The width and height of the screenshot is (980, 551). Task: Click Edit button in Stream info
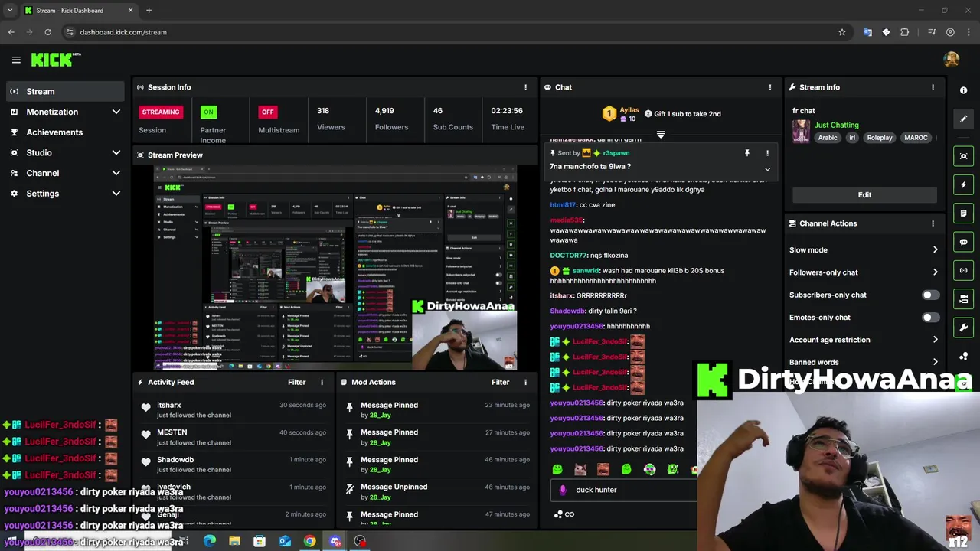pos(864,194)
